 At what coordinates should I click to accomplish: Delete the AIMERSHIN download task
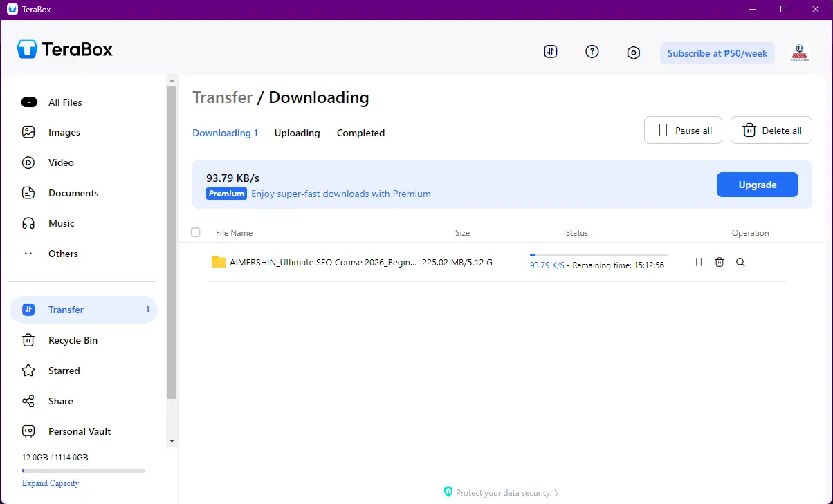(720, 262)
